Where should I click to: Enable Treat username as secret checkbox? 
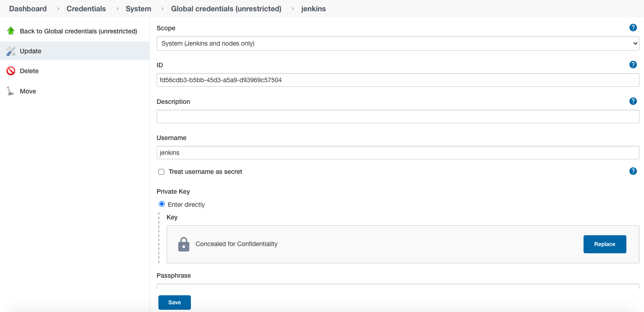[161, 172]
